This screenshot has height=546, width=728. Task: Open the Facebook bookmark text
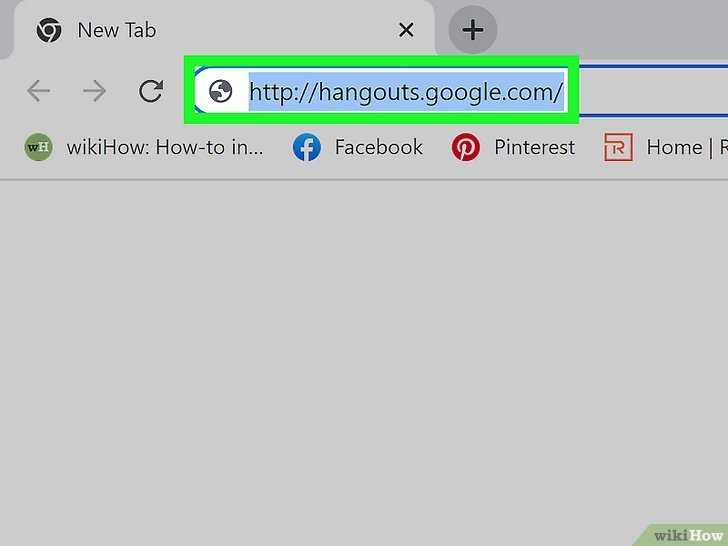click(379, 148)
